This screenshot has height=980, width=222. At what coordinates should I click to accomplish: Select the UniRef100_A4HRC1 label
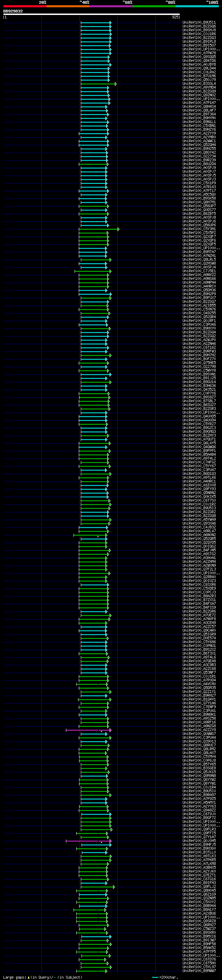pos(199,481)
